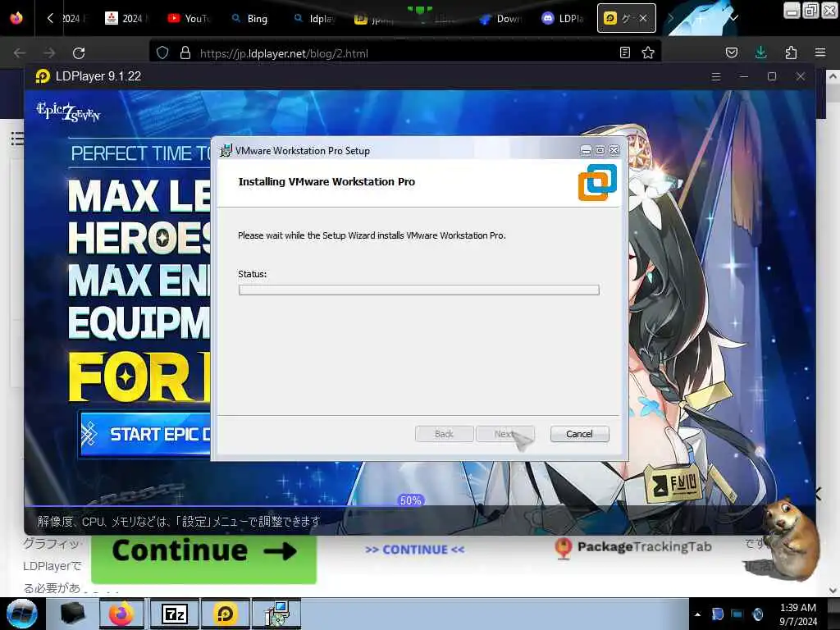The height and width of the screenshot is (630, 840).
Task: Click the installation status progress bar
Action: pyautogui.click(x=419, y=290)
